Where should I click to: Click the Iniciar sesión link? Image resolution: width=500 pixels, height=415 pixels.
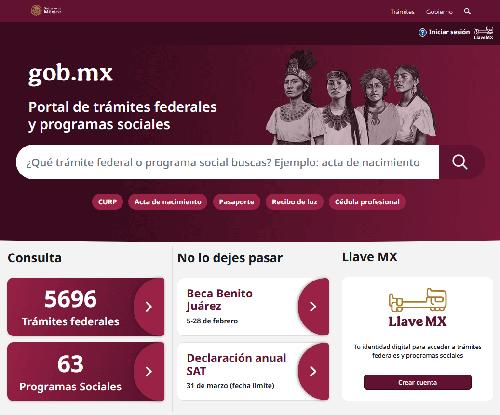click(449, 32)
